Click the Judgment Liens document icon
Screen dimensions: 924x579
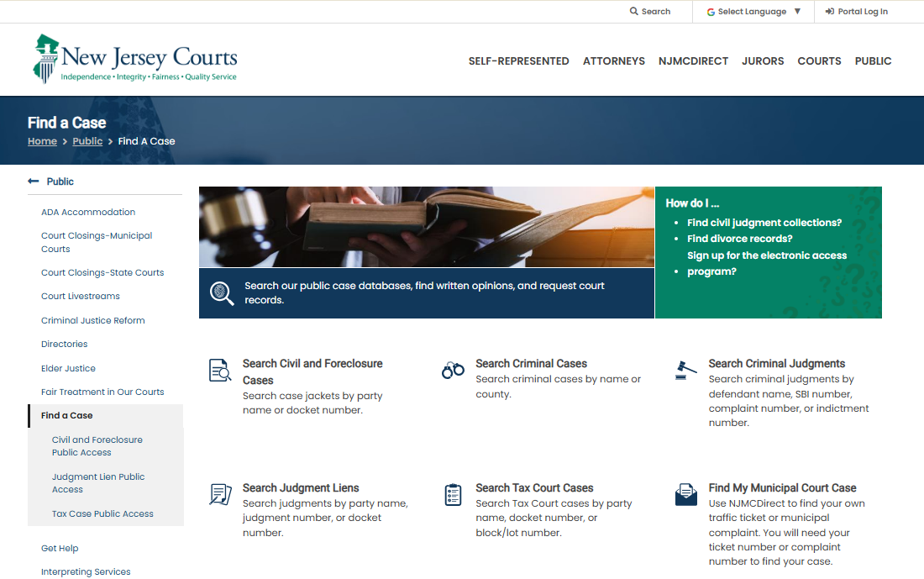(220, 494)
